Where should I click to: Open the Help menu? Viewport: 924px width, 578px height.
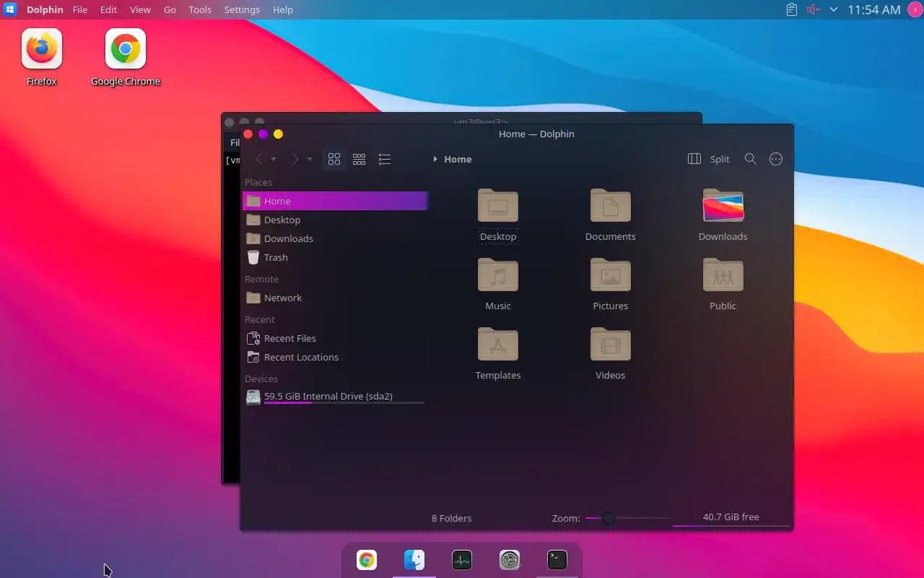[x=283, y=9]
